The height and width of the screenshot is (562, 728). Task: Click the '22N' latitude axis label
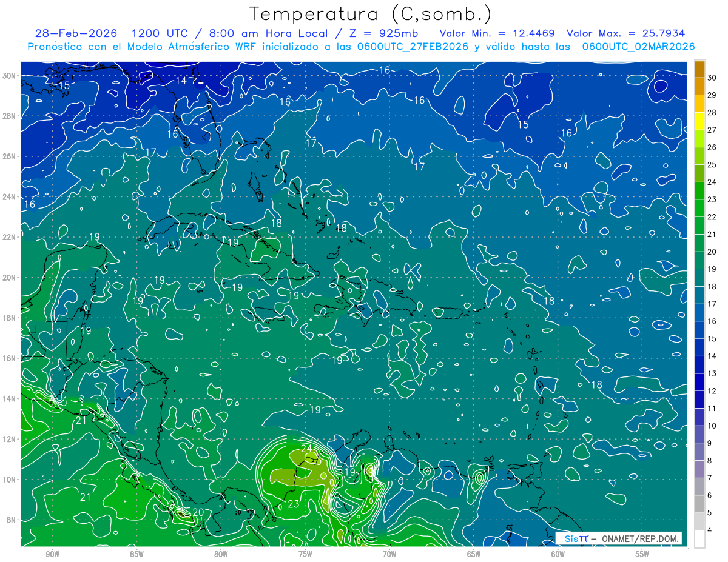point(9,237)
